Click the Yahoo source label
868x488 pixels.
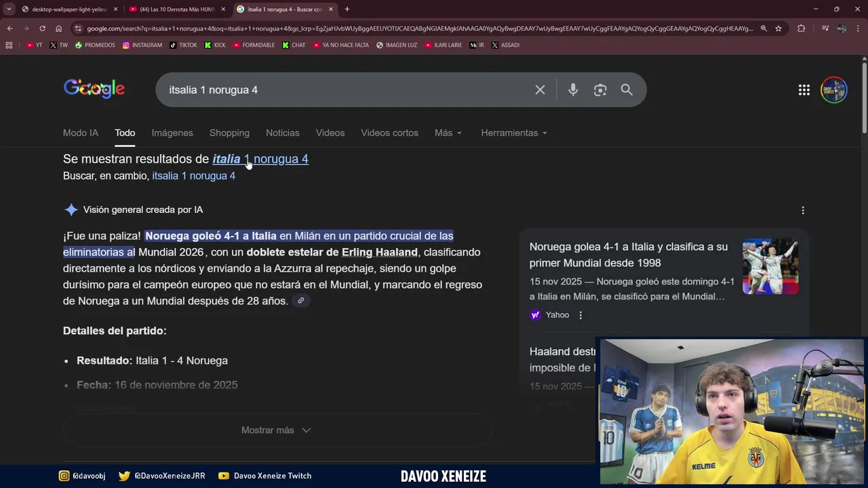click(x=557, y=315)
